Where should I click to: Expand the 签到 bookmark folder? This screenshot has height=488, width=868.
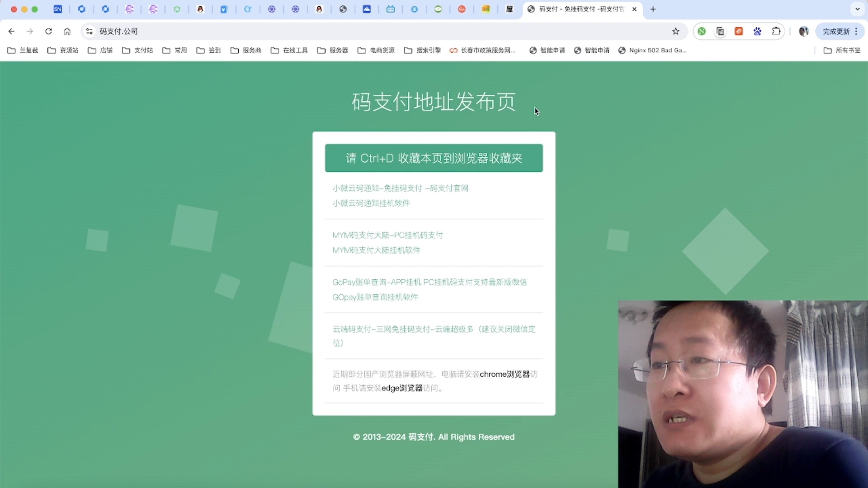point(208,50)
